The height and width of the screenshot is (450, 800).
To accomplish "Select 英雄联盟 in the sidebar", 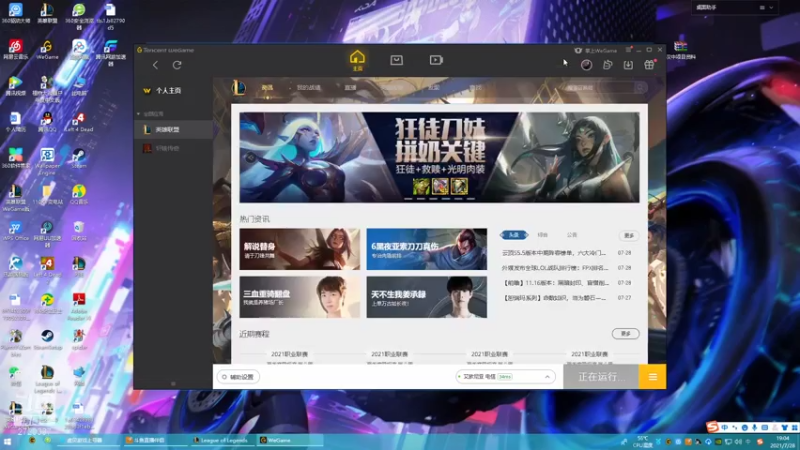I will (x=173, y=130).
